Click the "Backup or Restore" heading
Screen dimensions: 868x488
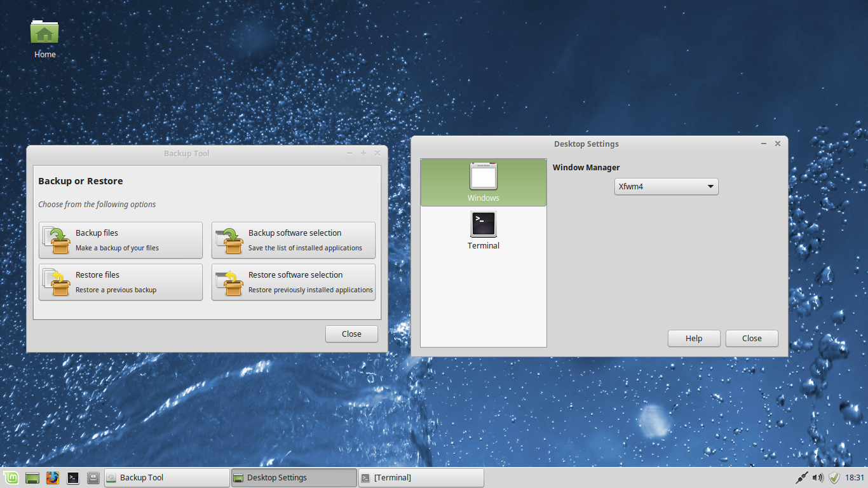point(81,181)
